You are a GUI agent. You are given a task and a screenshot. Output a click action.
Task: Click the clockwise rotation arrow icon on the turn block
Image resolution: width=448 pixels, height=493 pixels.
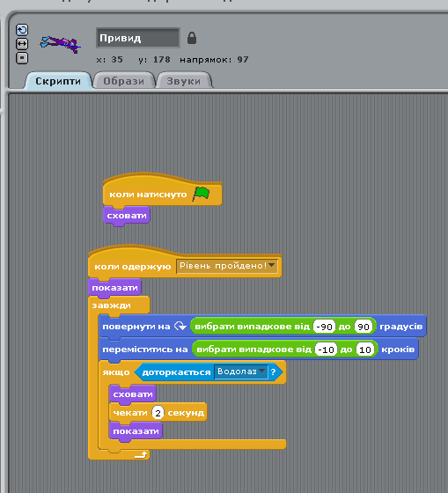[x=180, y=326]
